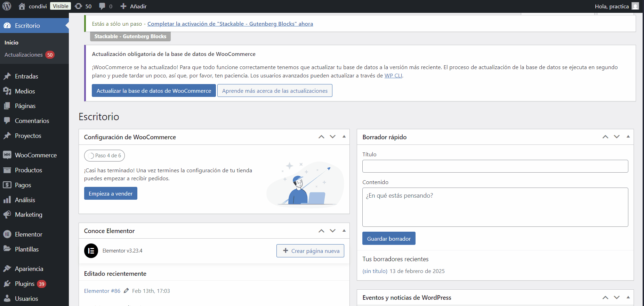Click the Elementor logo in Conoce Elementor
The width and height of the screenshot is (644, 306).
[x=91, y=251]
